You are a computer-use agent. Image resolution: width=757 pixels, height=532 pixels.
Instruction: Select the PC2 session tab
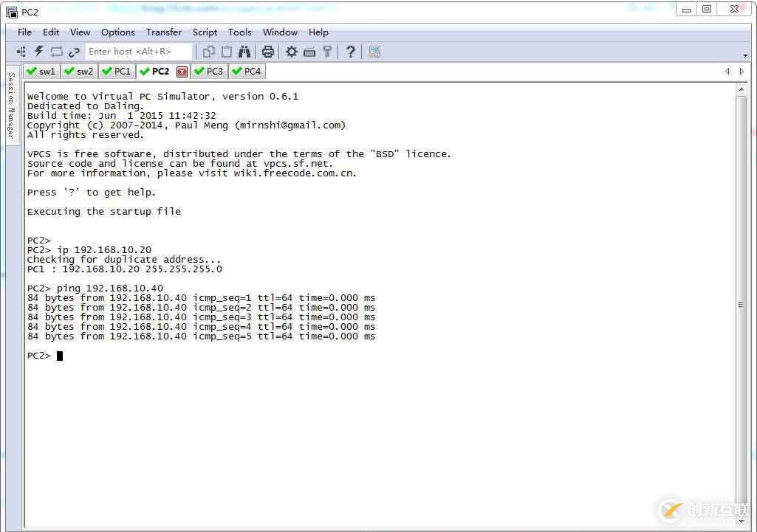[x=161, y=72]
